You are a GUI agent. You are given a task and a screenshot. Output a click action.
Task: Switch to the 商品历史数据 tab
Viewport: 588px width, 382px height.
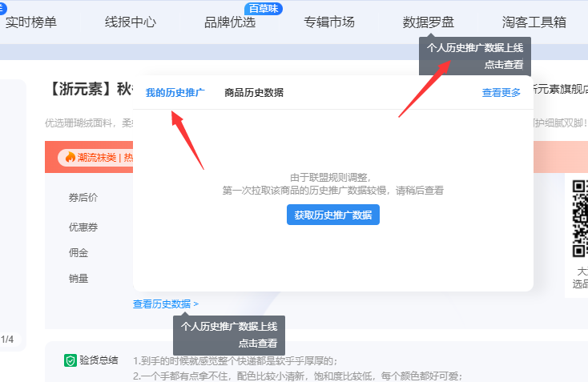point(254,93)
